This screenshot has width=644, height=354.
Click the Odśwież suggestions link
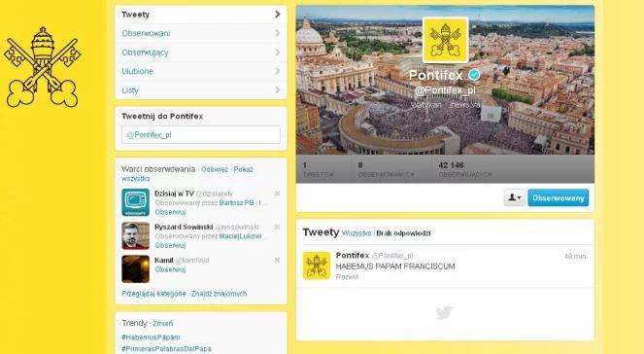coord(215,169)
